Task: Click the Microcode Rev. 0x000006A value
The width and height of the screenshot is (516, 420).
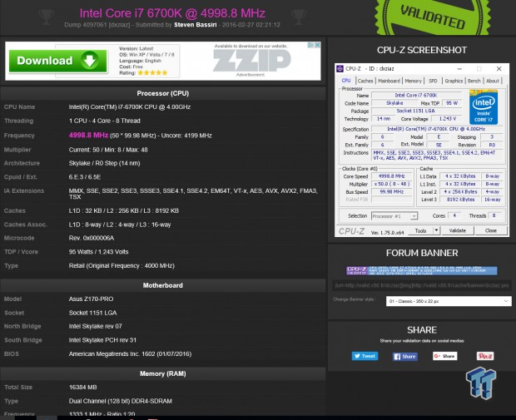Action: coord(92,238)
